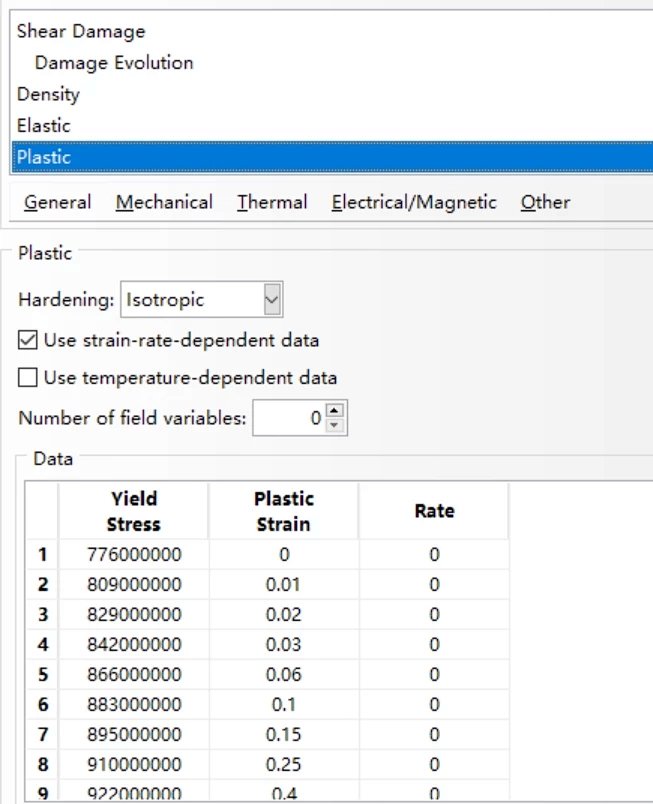This screenshot has width=653, height=804.
Task: Click the yield stress cell 910000000
Action: pos(134,765)
